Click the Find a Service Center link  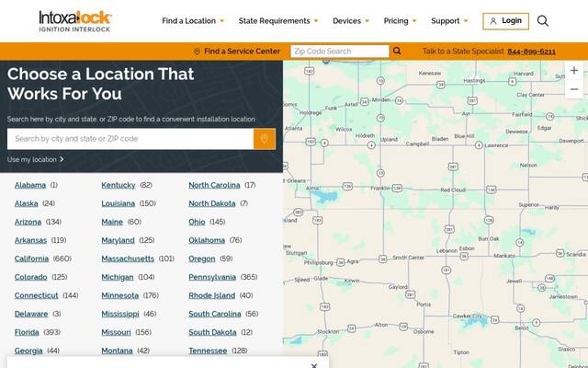tap(242, 52)
